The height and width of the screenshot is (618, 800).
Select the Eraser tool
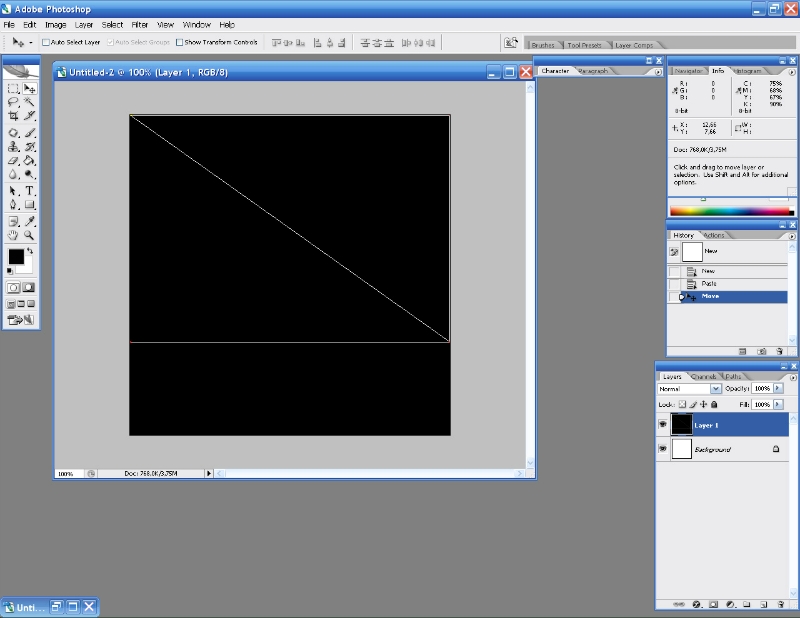14,160
